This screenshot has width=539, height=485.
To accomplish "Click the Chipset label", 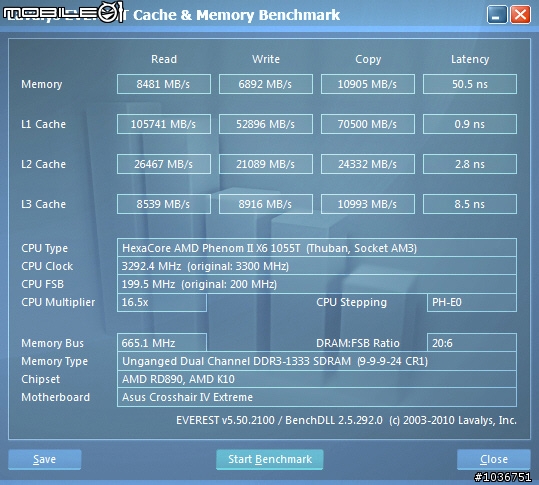I will coord(40,379).
